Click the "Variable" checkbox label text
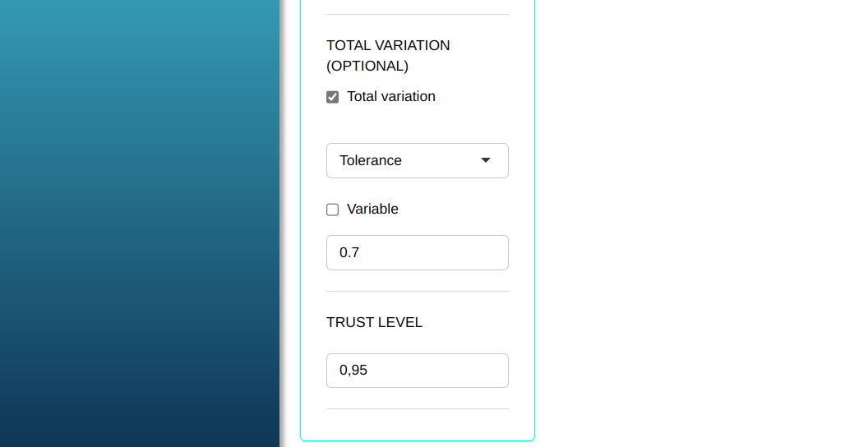This screenshot has width=868, height=447. tap(372, 209)
